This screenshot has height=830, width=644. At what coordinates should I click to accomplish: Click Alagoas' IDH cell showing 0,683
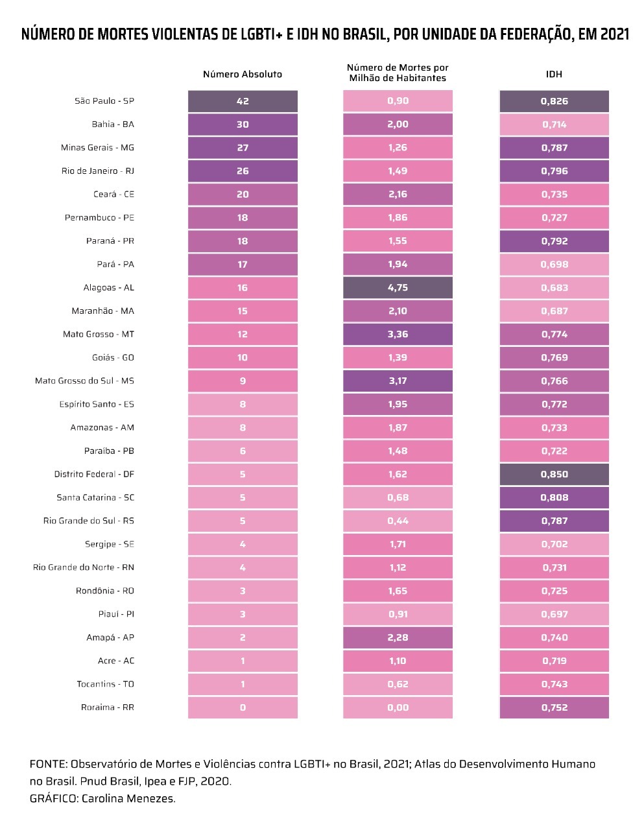coord(554,288)
